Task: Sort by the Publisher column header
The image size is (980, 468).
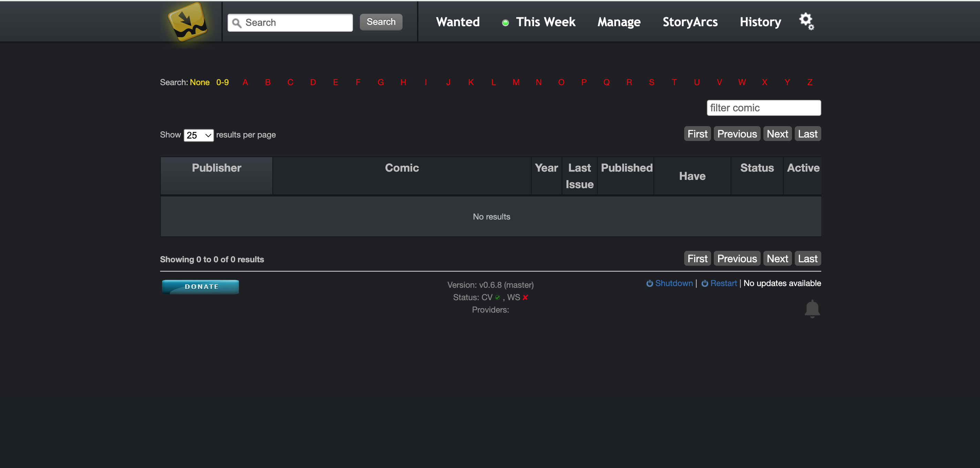Action: 216,167
